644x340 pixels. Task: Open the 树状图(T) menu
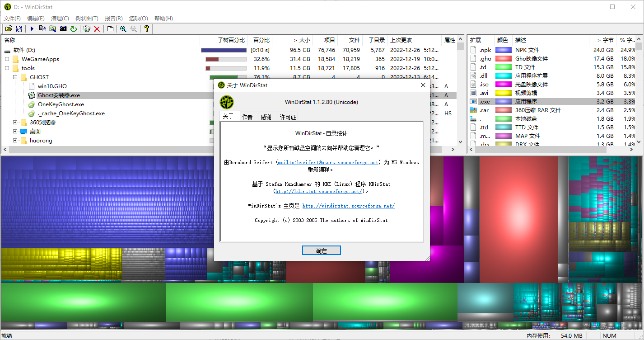(87, 19)
